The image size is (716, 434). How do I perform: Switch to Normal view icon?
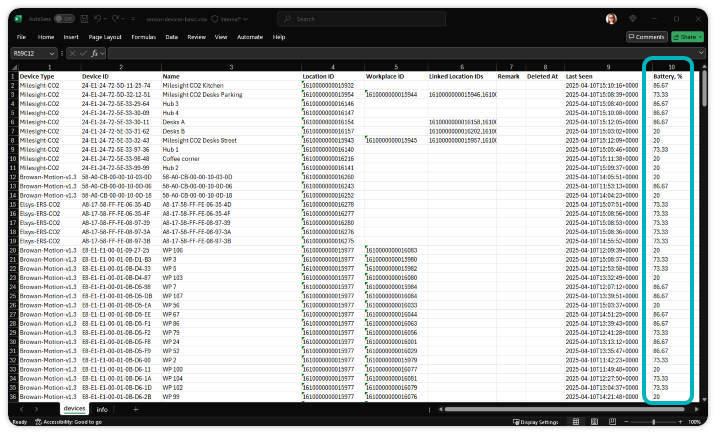click(576, 422)
